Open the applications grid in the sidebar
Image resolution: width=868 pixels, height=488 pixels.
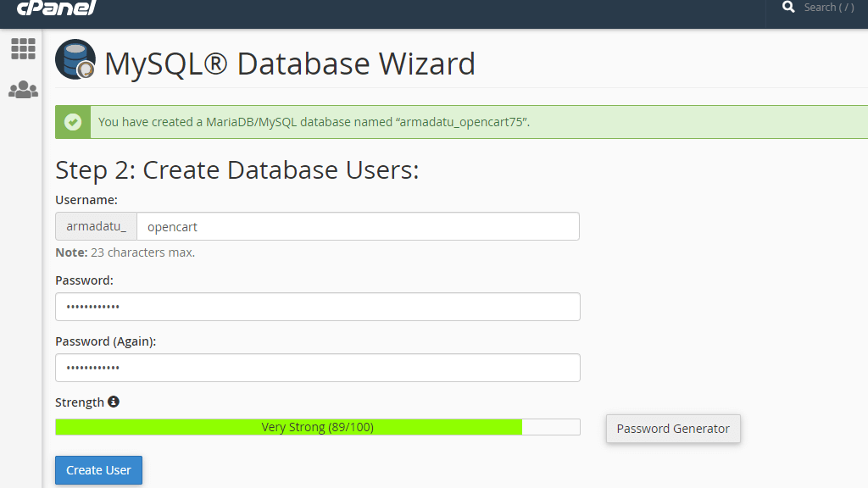pyautogui.click(x=23, y=48)
